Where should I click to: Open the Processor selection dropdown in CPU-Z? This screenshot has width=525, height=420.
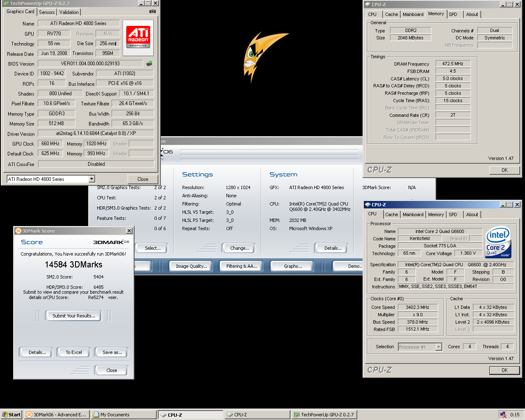(x=438, y=347)
